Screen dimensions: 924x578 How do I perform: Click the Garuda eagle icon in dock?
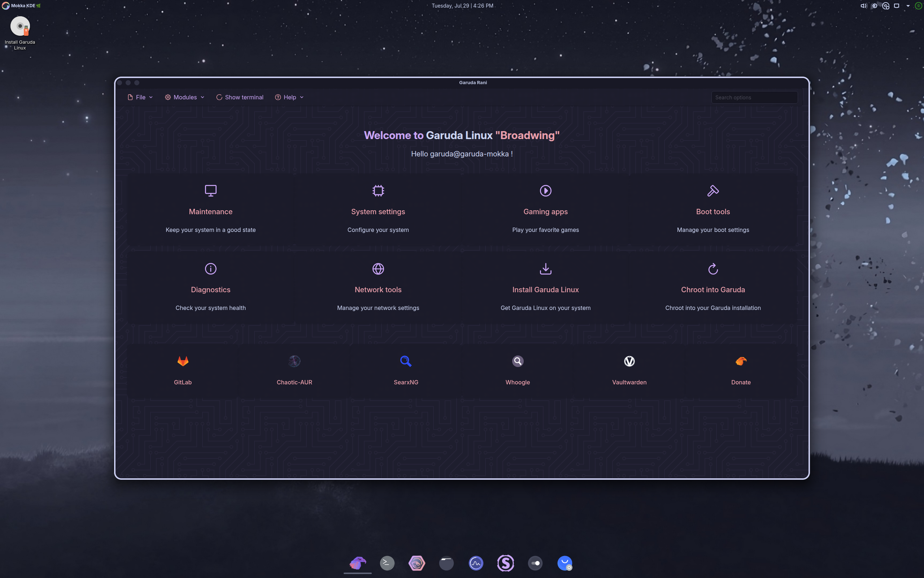click(x=357, y=563)
